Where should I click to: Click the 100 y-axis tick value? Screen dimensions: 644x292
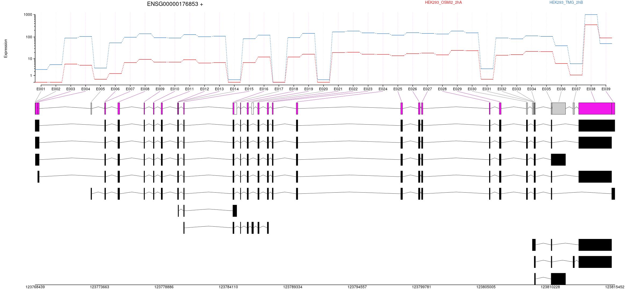pos(29,37)
